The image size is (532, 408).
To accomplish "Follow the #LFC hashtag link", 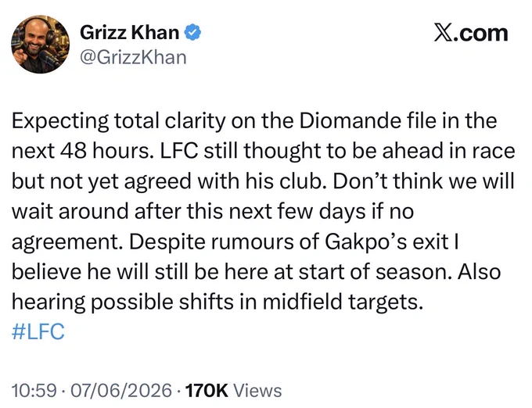I will pos(38,331).
